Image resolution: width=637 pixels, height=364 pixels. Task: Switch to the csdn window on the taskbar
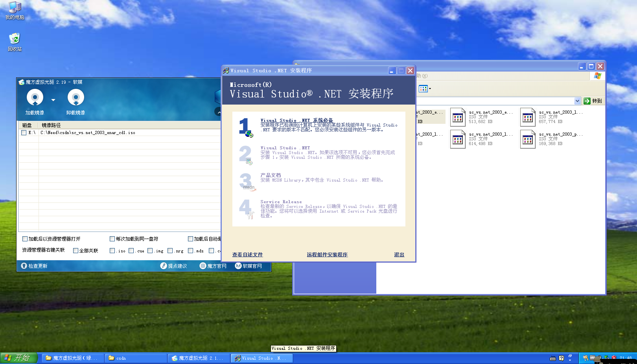coord(136,358)
